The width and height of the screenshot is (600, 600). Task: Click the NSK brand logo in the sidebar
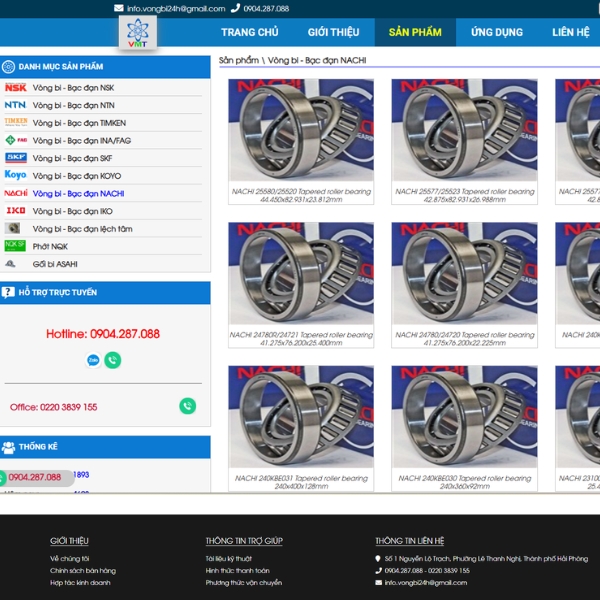point(16,88)
